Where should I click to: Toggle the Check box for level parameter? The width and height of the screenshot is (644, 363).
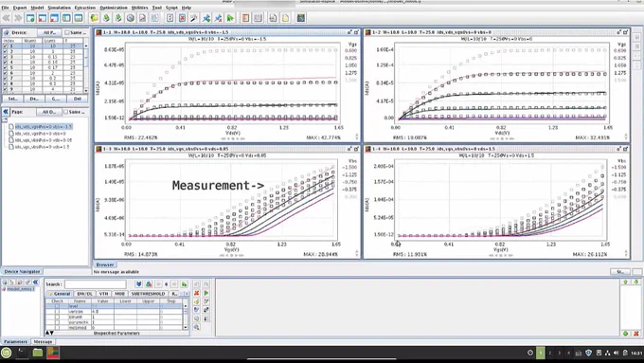(x=57, y=306)
